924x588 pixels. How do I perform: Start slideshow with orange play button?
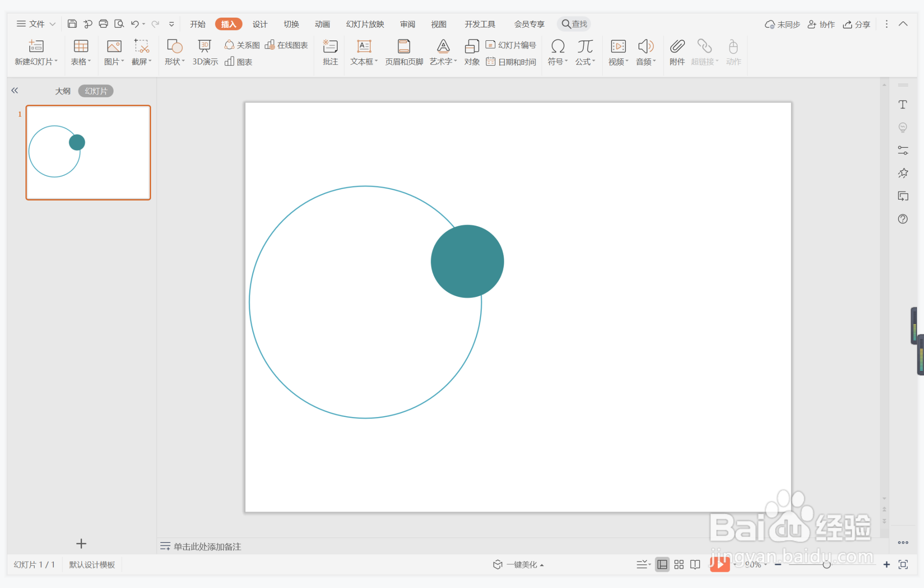tap(719, 564)
